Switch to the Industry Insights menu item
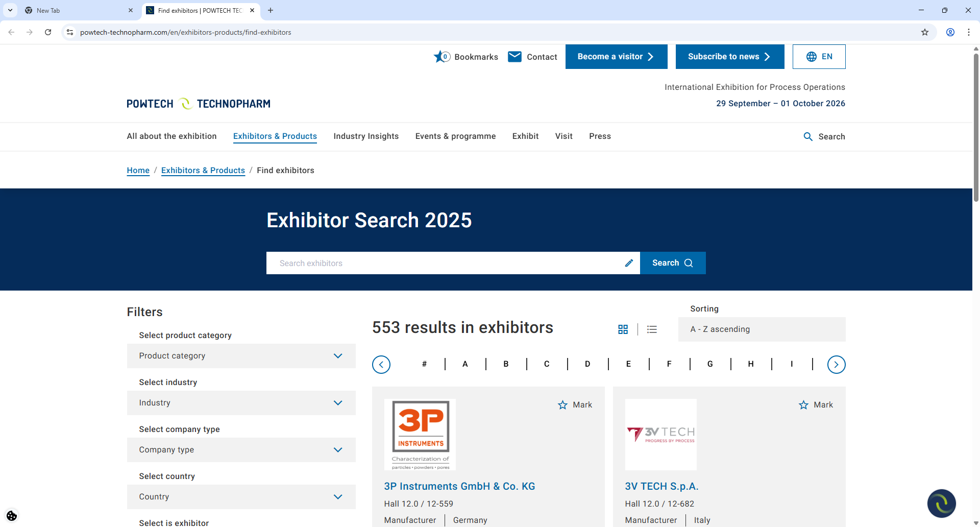980x527 pixels. tap(366, 136)
